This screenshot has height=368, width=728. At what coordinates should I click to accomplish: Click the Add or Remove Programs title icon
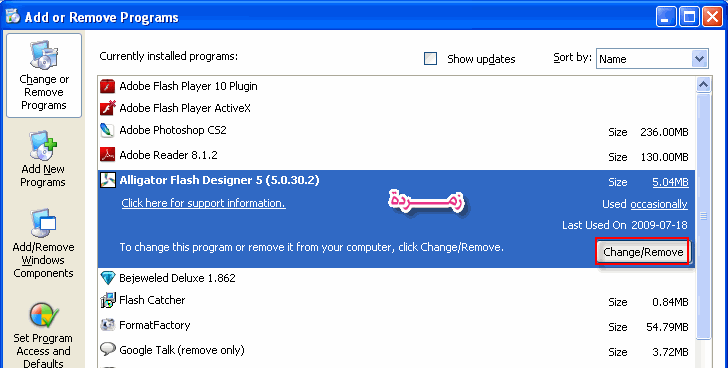[x=13, y=17]
